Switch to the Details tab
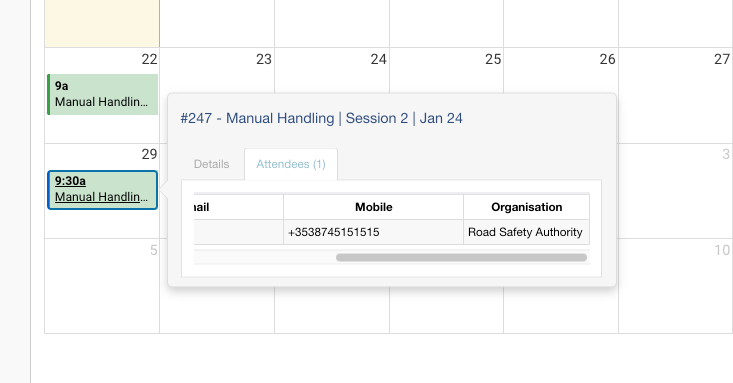Viewport: 733px width, 383px height. [211, 164]
